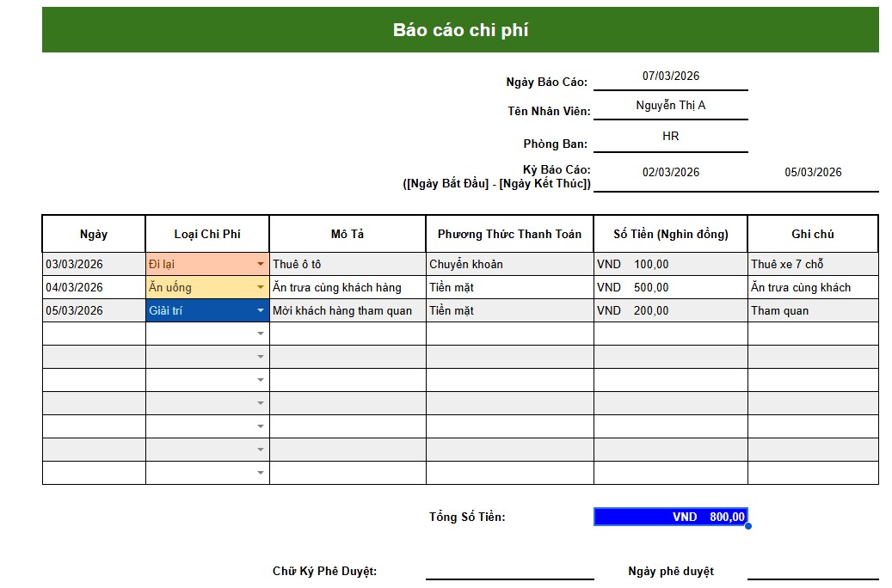
Task: Click the 'Kỳ Báo Cáo:' label
Action: [x=557, y=169]
